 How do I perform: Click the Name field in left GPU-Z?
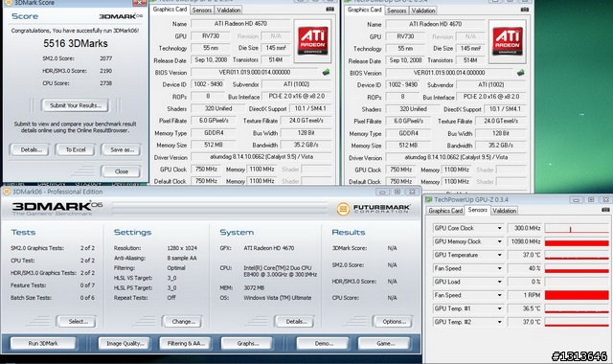240,24
